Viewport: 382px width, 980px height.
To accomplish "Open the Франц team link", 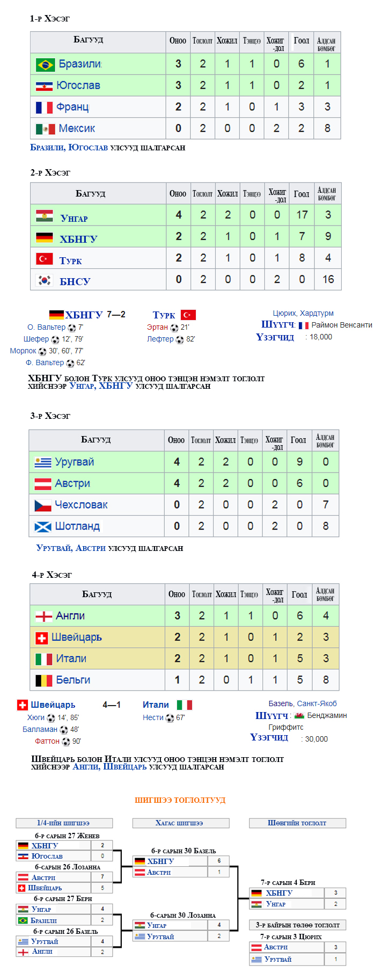I will pyautogui.click(x=72, y=107).
